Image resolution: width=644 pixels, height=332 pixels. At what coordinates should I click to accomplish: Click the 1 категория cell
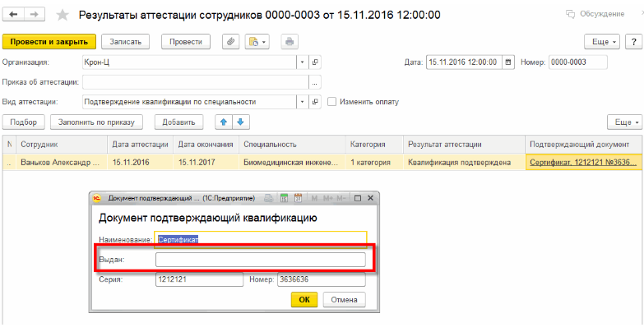[x=374, y=163]
